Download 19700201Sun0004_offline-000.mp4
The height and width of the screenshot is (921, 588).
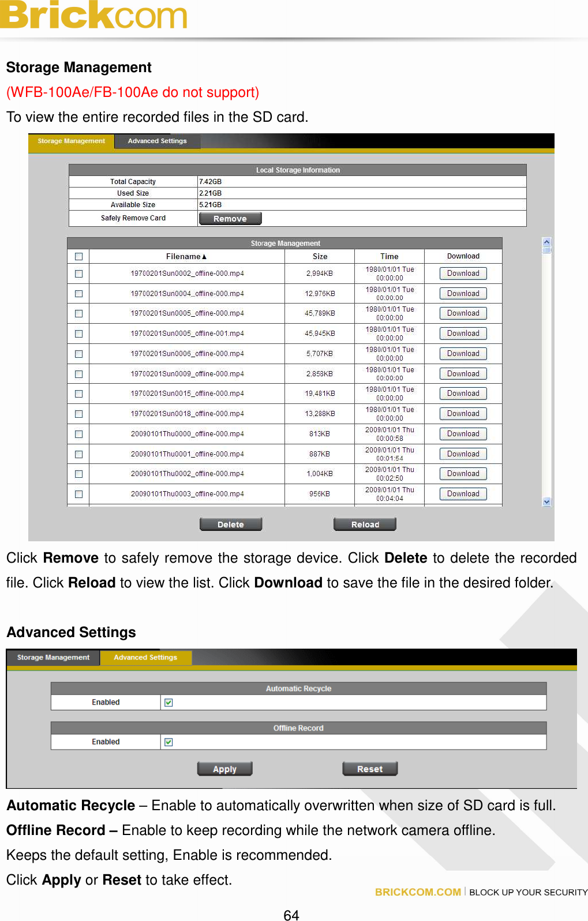tap(463, 294)
